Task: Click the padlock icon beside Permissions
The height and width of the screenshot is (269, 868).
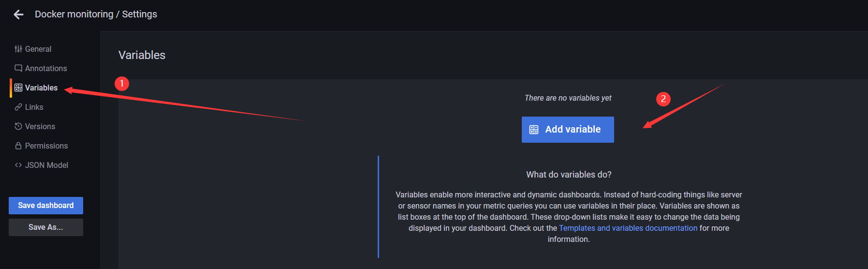Action: tap(18, 146)
